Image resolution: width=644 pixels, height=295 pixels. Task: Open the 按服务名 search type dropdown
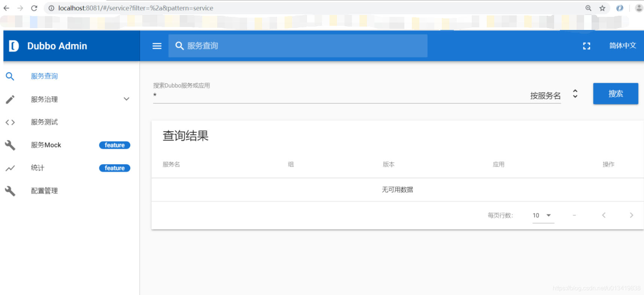(x=554, y=96)
